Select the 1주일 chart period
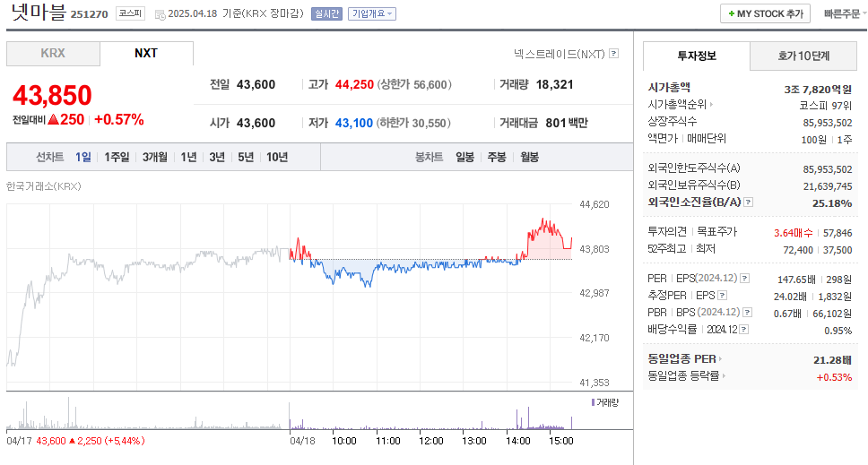Screen dimensions: 868x465 [117, 157]
